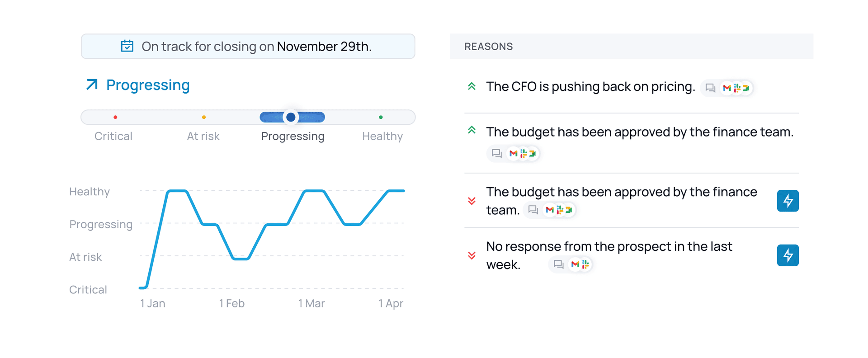Click Gmail icon on No response reason
This screenshot has width=868, height=358.
(x=575, y=264)
